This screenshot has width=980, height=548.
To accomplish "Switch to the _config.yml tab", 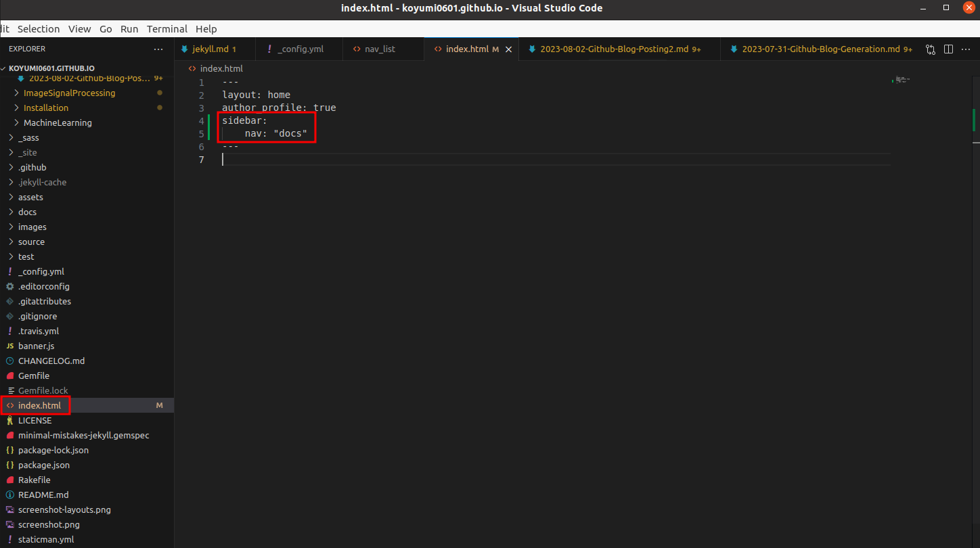I will (300, 49).
